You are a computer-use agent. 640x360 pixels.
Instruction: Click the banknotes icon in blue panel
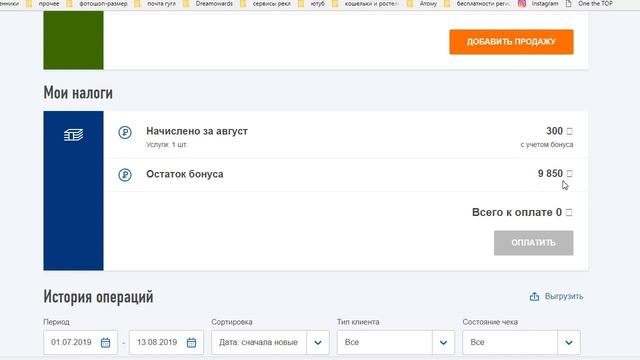(73, 135)
